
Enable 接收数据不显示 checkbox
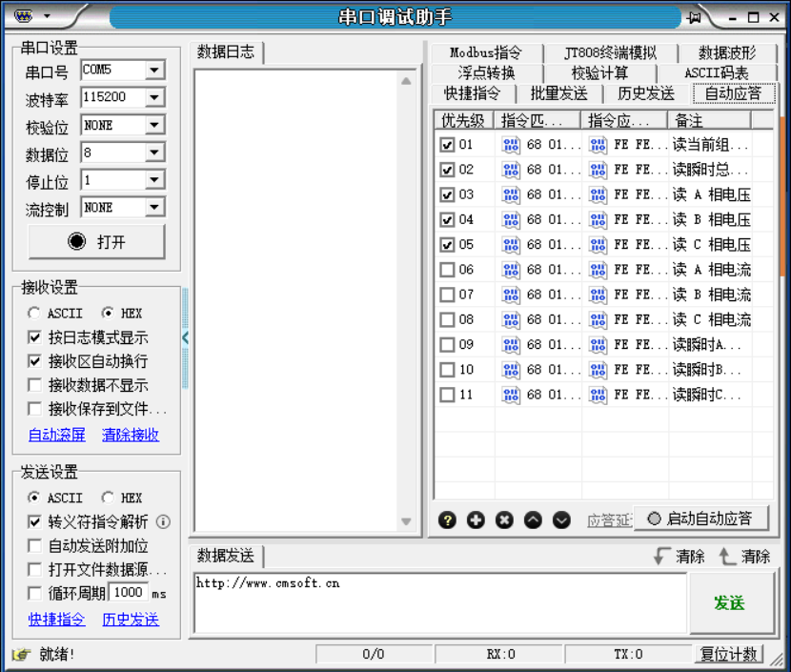(x=34, y=385)
